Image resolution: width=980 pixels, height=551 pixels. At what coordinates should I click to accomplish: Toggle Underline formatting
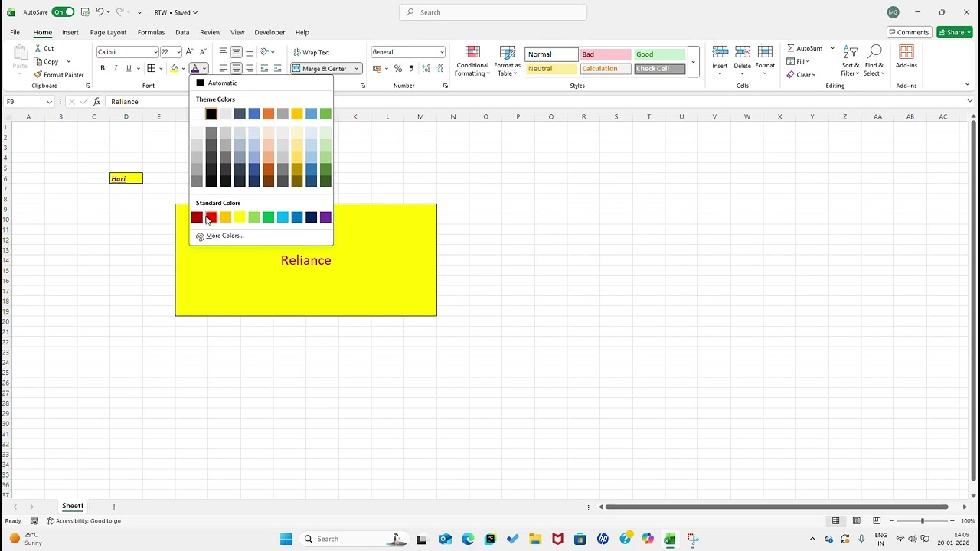click(x=129, y=68)
